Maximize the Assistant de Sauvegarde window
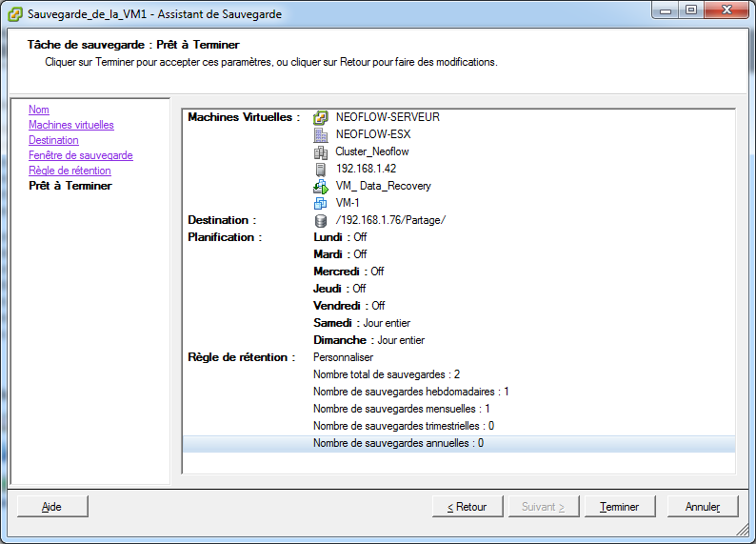756x544 pixels. coord(691,10)
